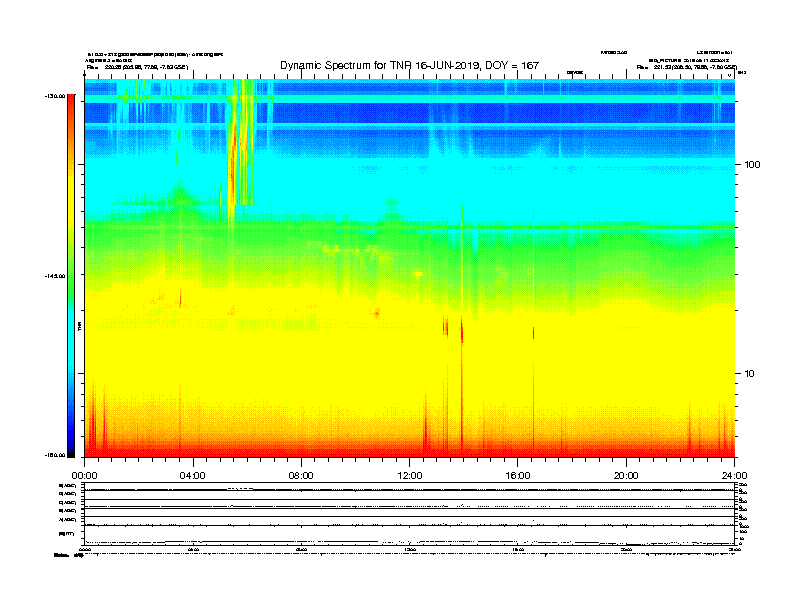Click the 100 frequency axis label
The height and width of the screenshot is (612, 792).
pos(752,165)
